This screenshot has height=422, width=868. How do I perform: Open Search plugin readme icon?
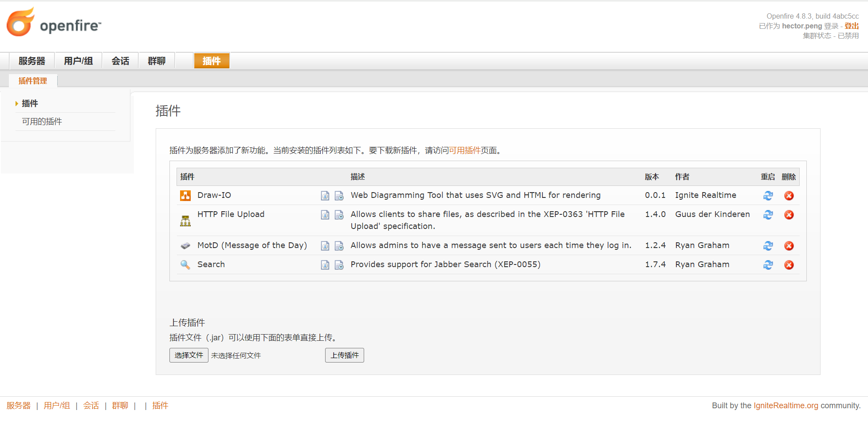tap(325, 265)
